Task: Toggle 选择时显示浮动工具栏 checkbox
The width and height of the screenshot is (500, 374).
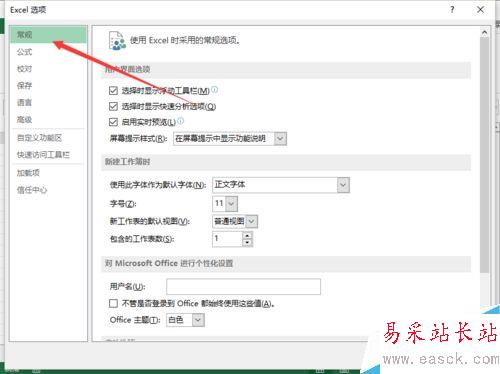Action: [x=113, y=90]
